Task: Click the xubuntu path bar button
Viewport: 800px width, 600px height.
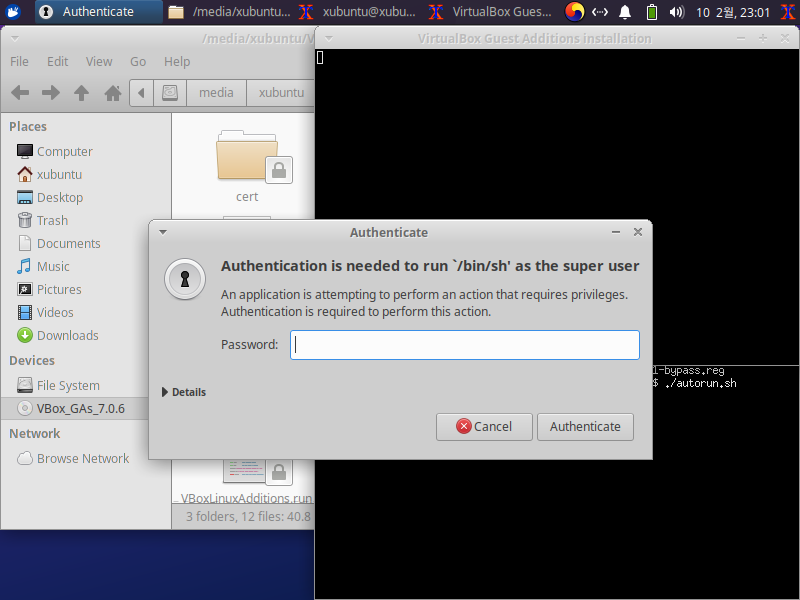Action: click(280, 93)
